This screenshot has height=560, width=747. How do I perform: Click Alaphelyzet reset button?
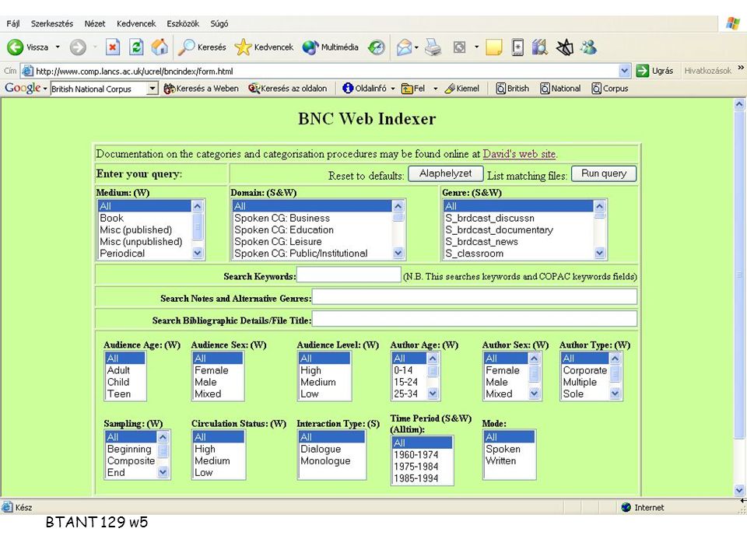pos(445,173)
